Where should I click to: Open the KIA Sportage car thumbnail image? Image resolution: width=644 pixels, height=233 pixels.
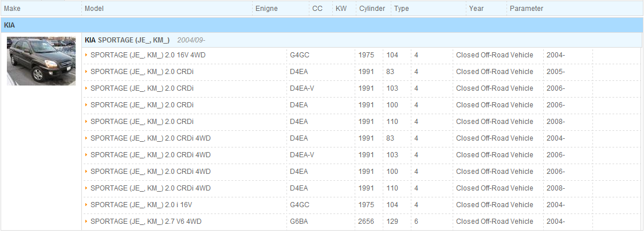point(41,61)
